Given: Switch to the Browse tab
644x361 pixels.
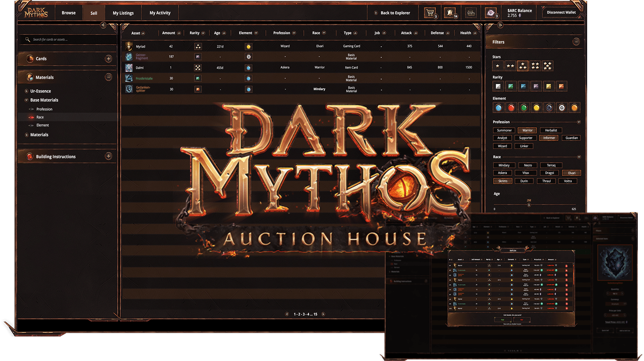Looking at the screenshot, I should point(68,13).
